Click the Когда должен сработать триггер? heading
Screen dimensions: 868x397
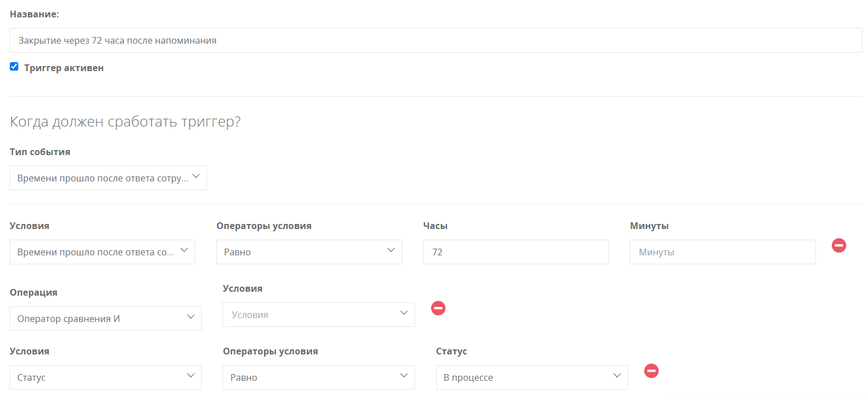125,122
